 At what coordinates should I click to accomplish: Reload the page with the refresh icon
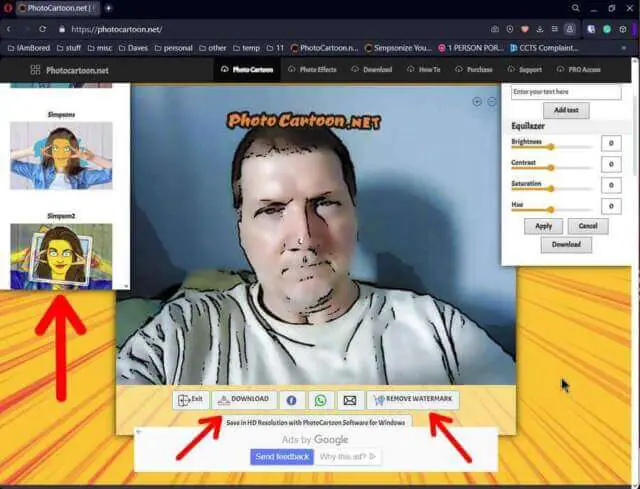pyautogui.click(x=42, y=29)
